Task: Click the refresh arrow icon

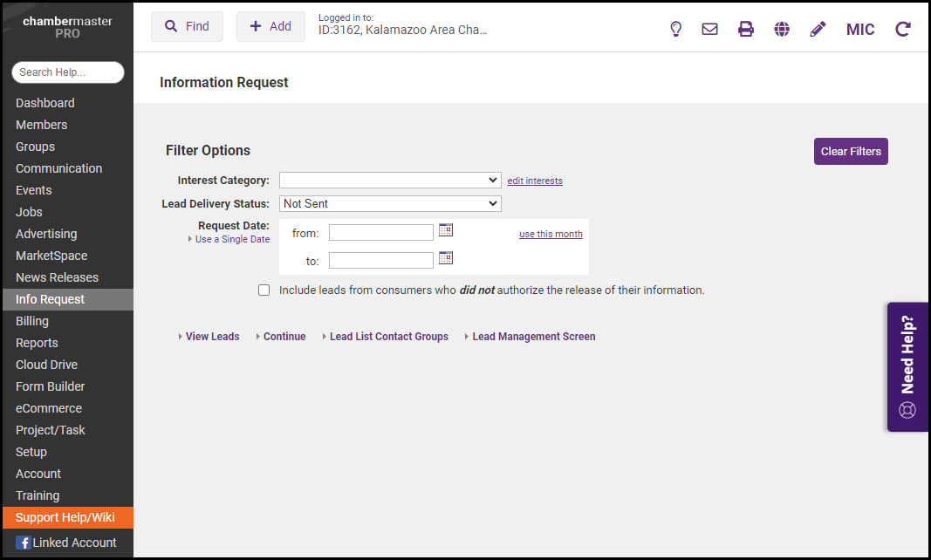Action: click(903, 29)
